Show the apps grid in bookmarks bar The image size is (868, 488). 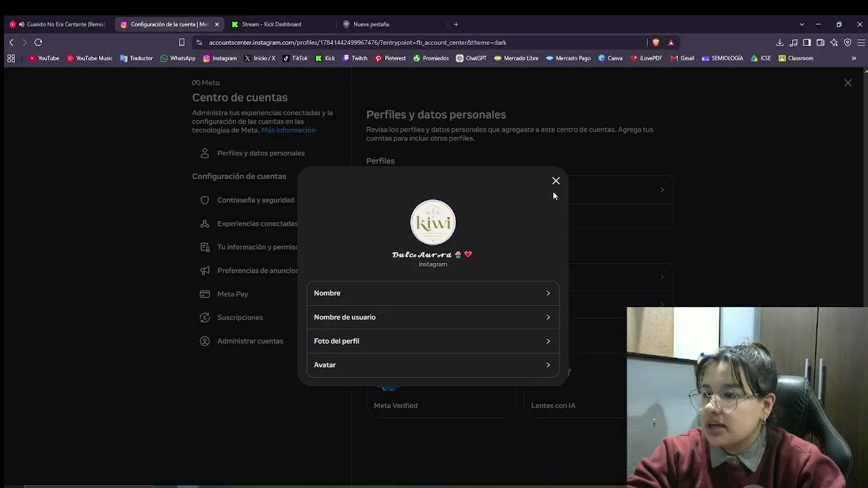[x=11, y=58]
